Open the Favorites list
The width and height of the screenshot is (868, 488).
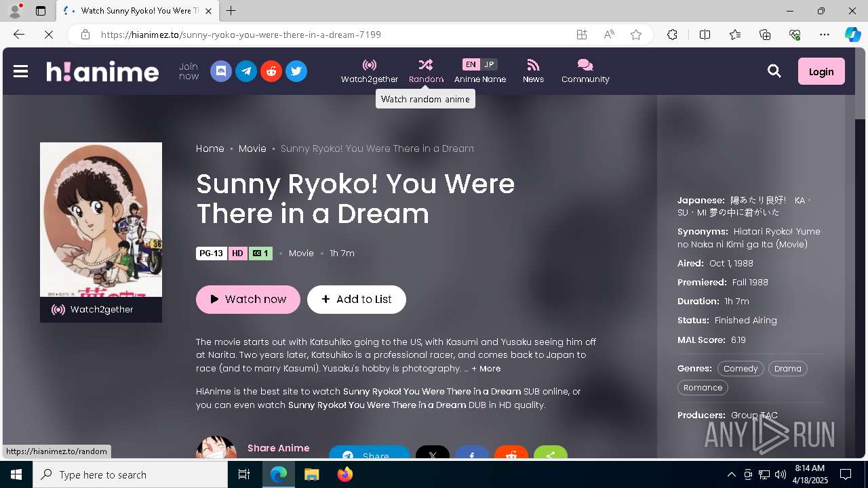[x=735, y=35]
